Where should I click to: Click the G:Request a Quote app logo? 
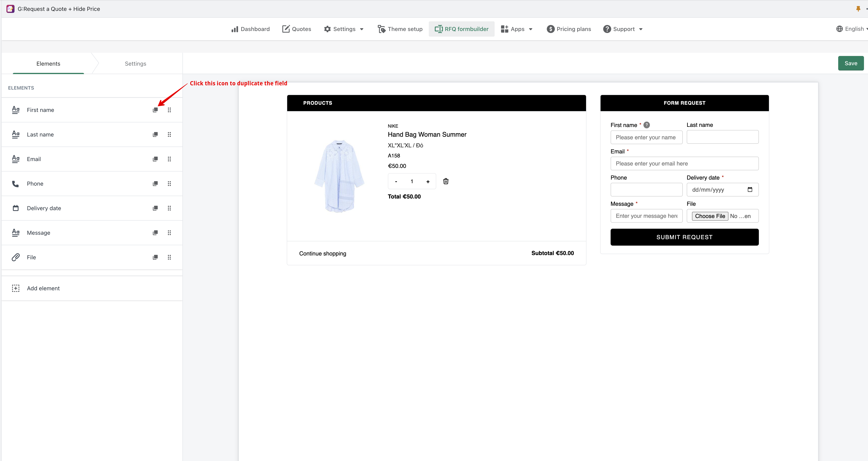click(10, 9)
